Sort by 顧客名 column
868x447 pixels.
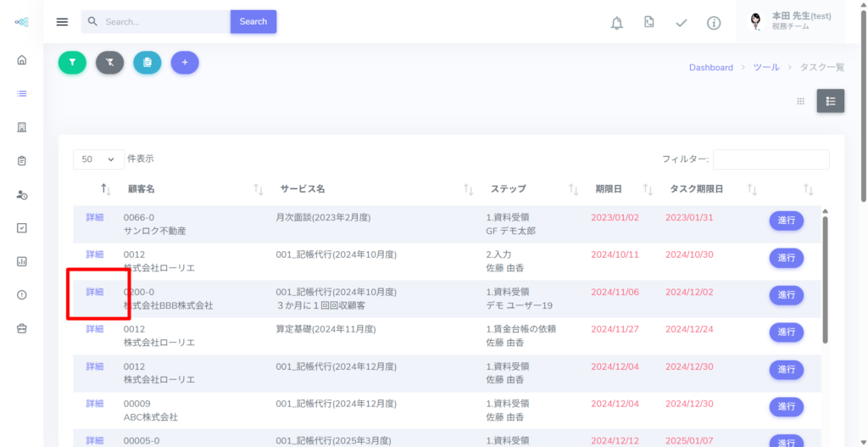click(141, 189)
